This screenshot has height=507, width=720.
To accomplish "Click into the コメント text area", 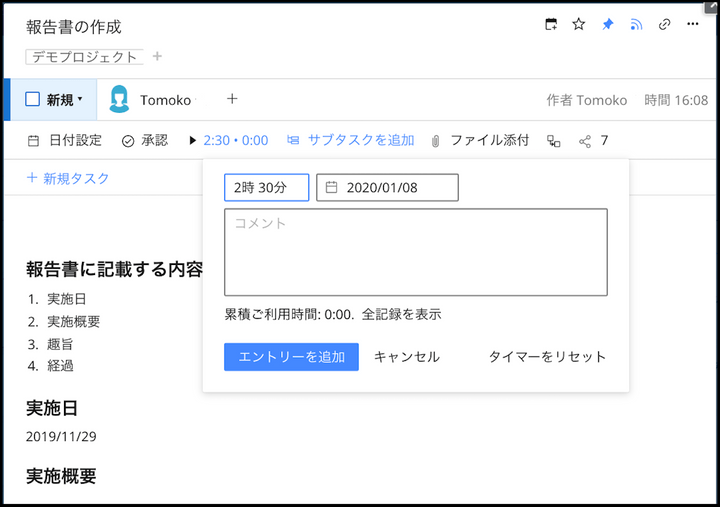I will 416,252.
